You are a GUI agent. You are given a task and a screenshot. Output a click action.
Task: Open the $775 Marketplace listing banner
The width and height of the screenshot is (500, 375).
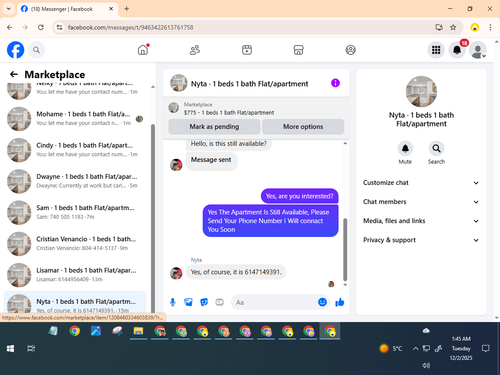click(256, 108)
